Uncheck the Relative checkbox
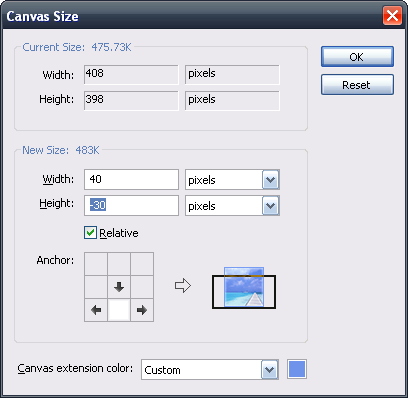 pyautogui.click(x=90, y=233)
